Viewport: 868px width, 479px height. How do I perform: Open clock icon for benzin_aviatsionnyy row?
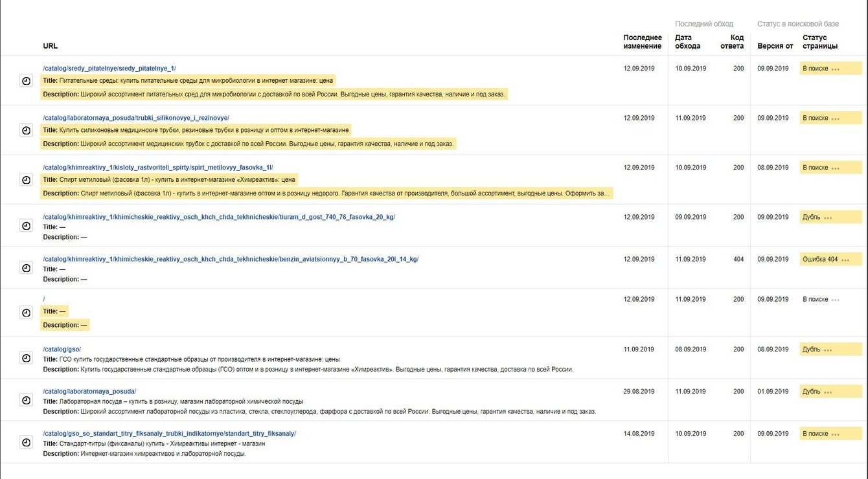point(26,268)
